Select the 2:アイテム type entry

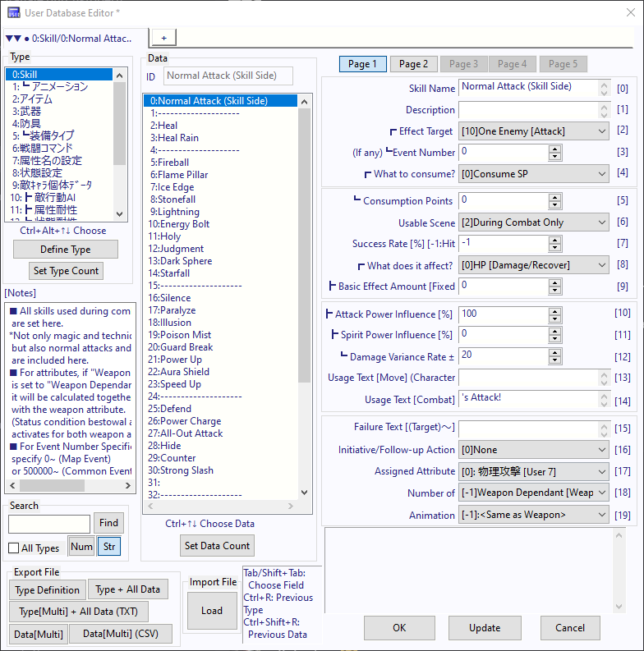click(x=59, y=99)
